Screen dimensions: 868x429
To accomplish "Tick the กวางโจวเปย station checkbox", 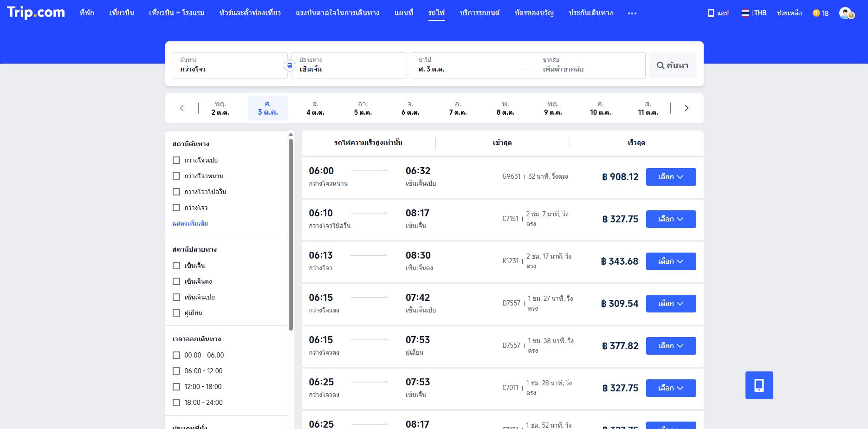I will (x=176, y=160).
